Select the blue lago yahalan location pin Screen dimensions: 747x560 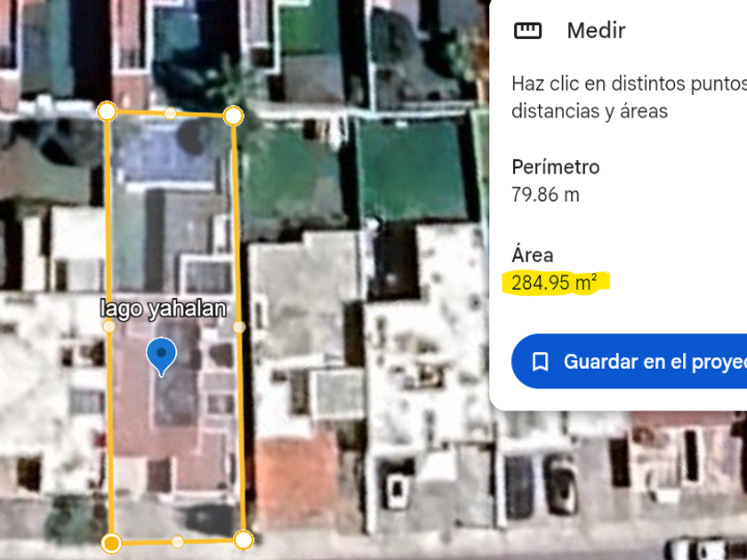coord(162,356)
